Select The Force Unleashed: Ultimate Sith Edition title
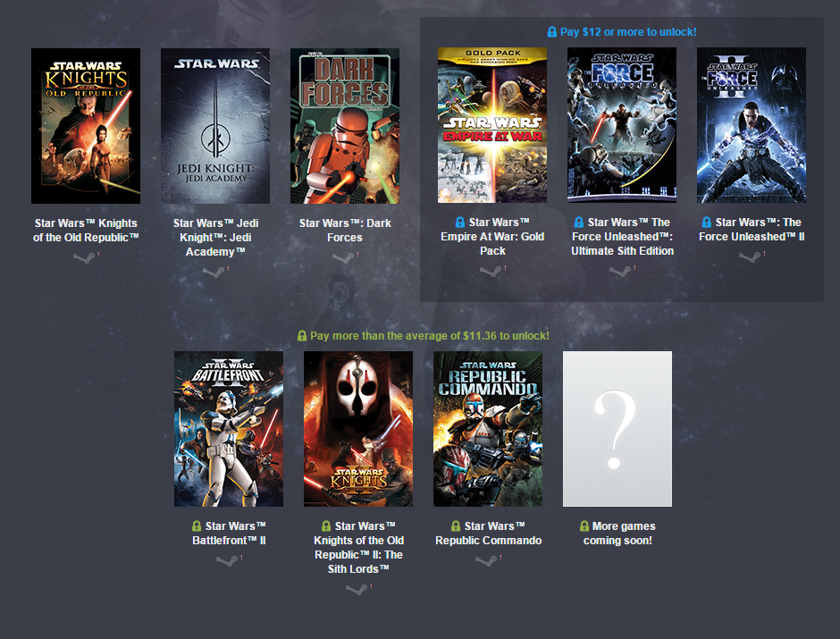The image size is (840, 639). [x=622, y=236]
